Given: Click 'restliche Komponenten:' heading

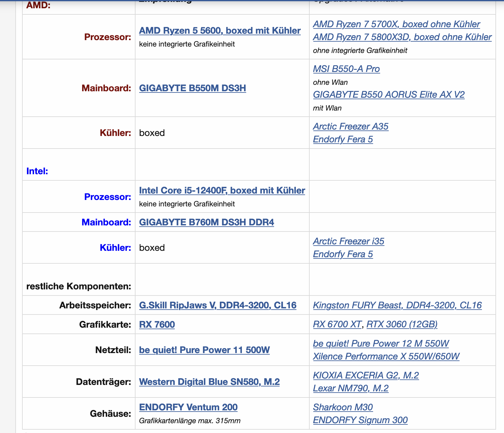Looking at the screenshot, I should point(79,286).
